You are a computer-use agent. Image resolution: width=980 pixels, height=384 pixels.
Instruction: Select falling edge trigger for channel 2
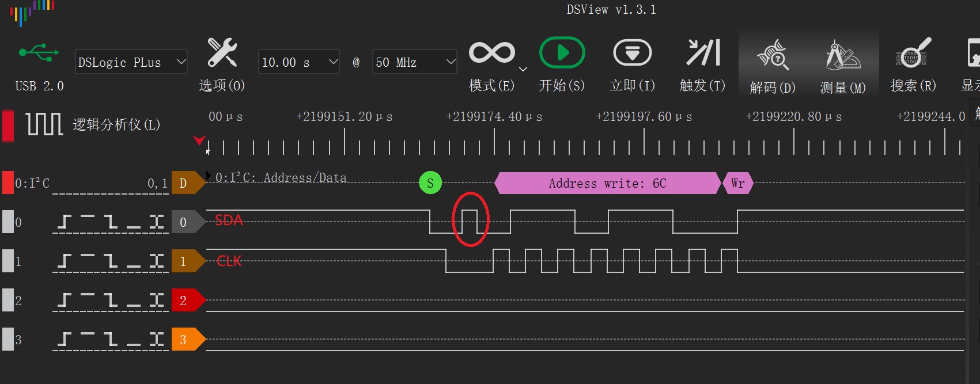pyautogui.click(x=111, y=301)
